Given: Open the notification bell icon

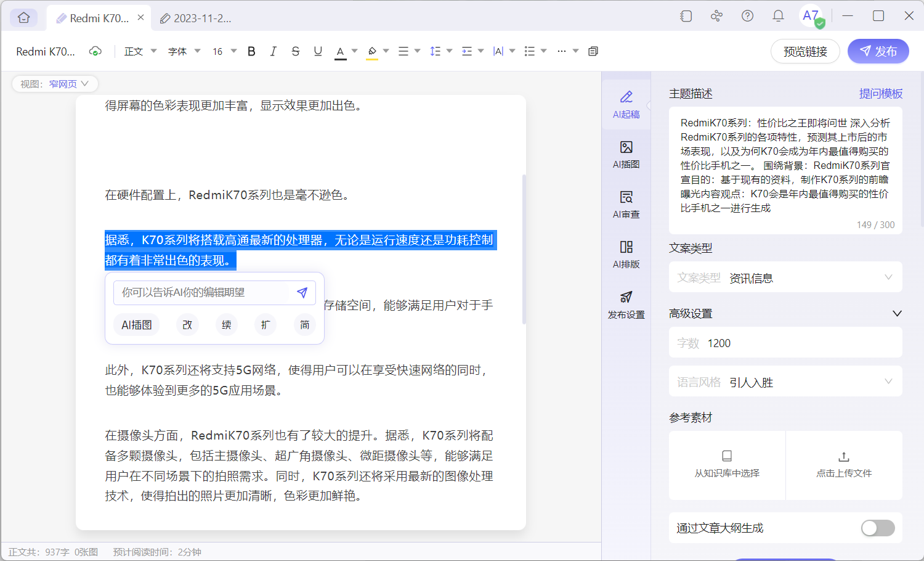Looking at the screenshot, I should [x=777, y=17].
